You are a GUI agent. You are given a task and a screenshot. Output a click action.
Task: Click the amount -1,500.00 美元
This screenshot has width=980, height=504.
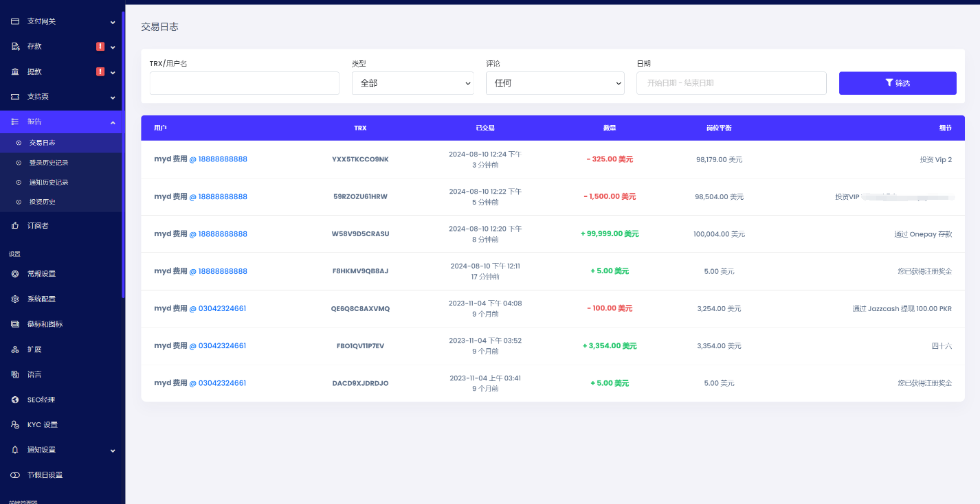[x=610, y=196]
